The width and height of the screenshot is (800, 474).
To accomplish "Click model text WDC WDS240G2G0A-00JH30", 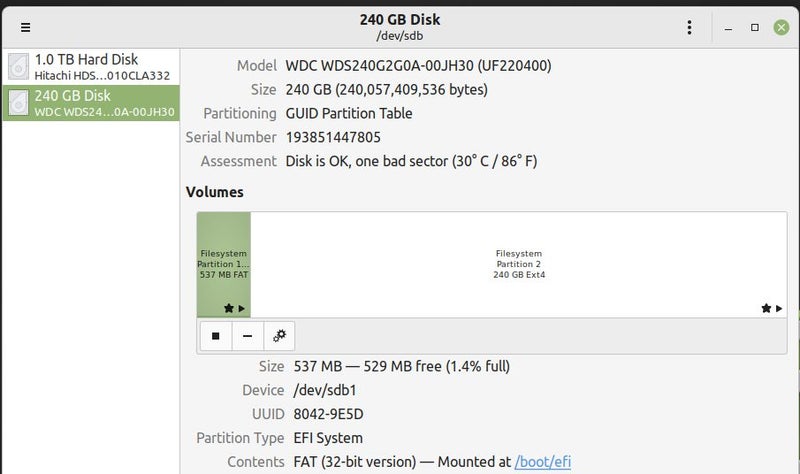I will 380,66.
